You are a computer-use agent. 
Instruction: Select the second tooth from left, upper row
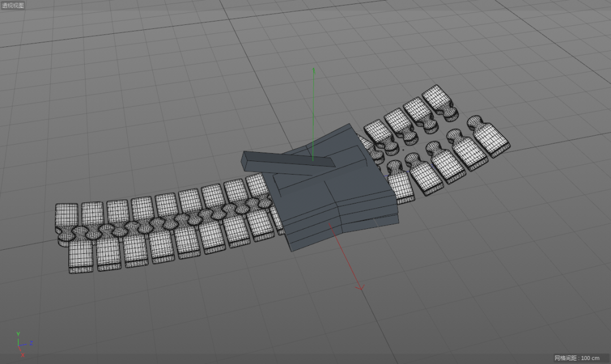pos(92,216)
